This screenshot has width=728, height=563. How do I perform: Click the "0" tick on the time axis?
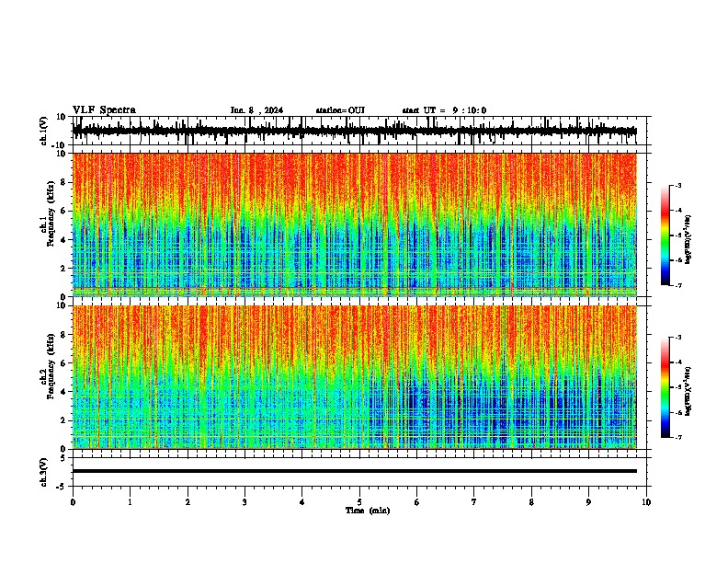pyautogui.click(x=73, y=502)
